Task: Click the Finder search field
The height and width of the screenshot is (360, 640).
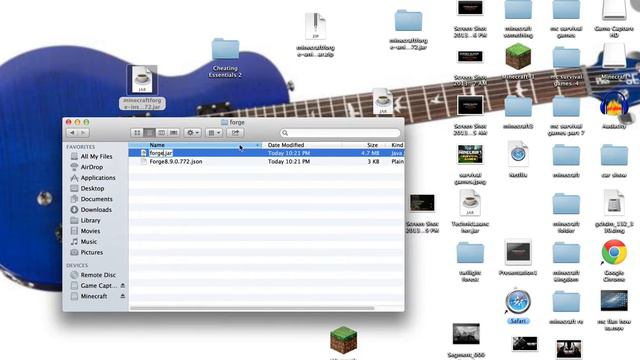Action: pos(340,133)
